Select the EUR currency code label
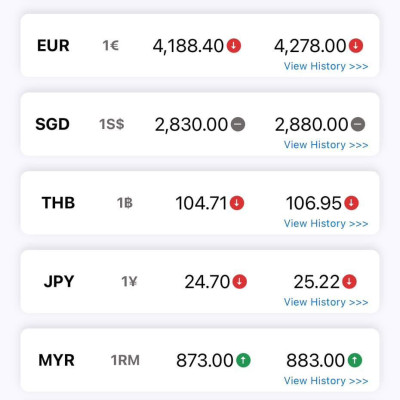Image resolution: width=400 pixels, height=400 pixels. pos(53,46)
